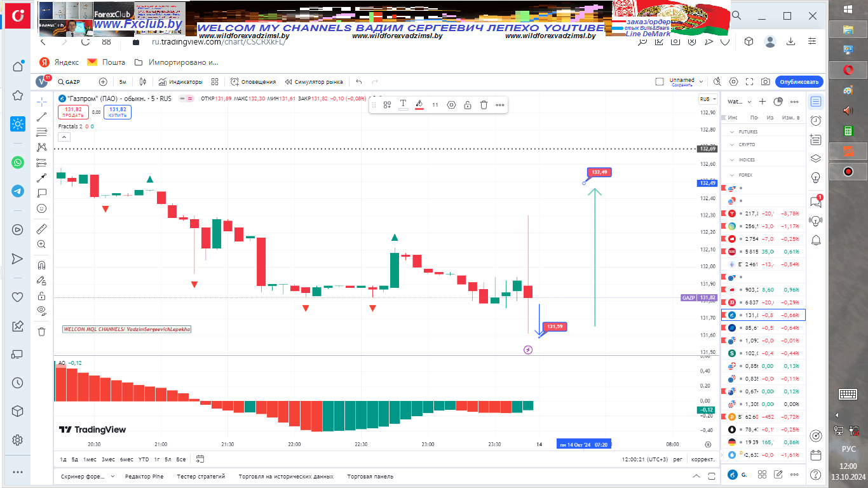Image resolution: width=868 pixels, height=488 pixels.
Task: Open Calculator from Windows taskbar
Action: pyautogui.click(x=847, y=130)
